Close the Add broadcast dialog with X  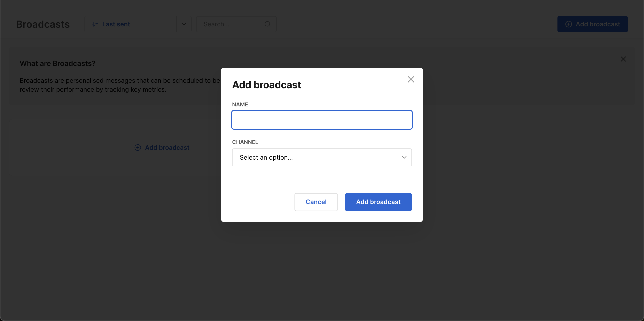pyautogui.click(x=411, y=79)
